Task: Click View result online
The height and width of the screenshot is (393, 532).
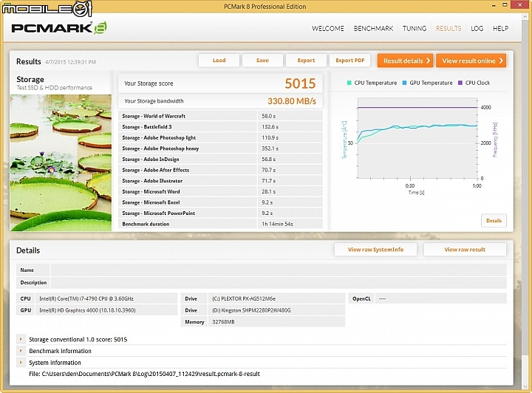Action: [471, 61]
